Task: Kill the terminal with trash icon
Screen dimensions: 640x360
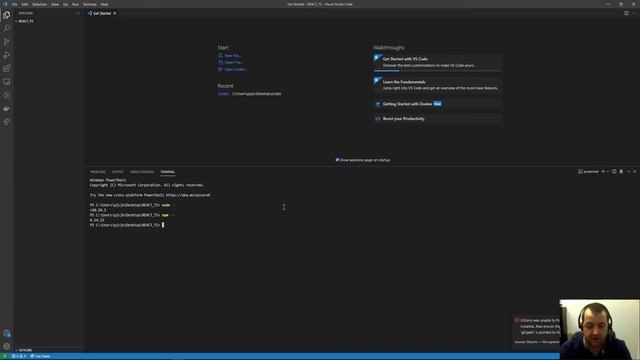Action: 621,172
